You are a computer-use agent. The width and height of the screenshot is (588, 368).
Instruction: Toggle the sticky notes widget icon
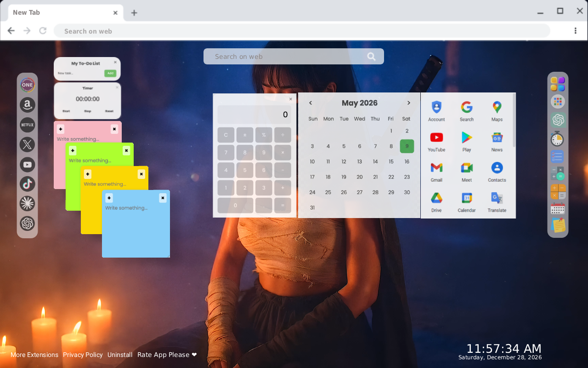tap(558, 225)
